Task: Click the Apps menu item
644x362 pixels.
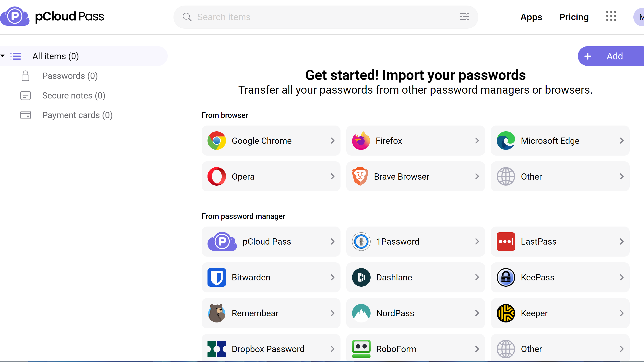Action: [x=531, y=17]
